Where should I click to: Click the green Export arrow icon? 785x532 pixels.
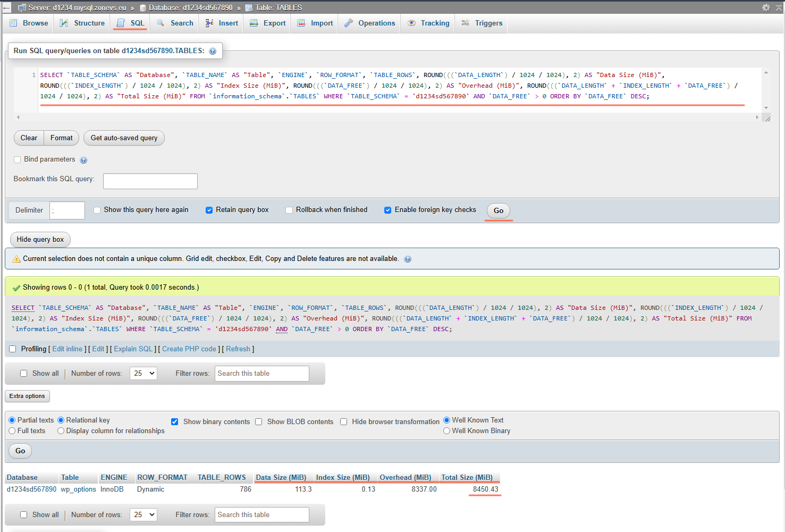254,23
